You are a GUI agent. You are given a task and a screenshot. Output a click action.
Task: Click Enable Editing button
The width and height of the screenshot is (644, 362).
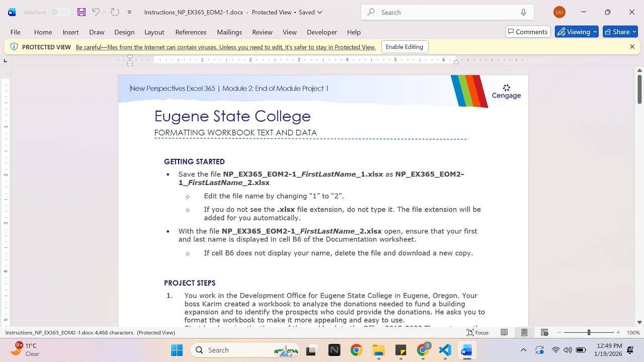coord(405,47)
